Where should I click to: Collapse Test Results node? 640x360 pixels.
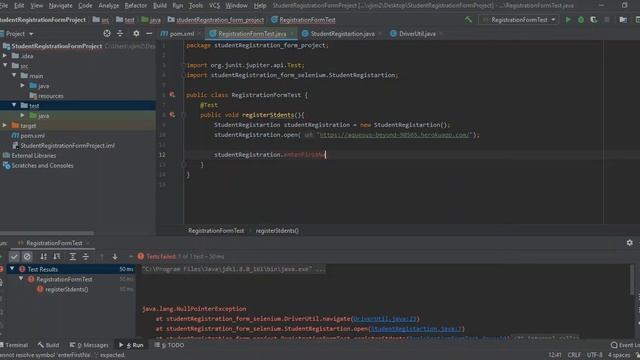tap(12, 269)
